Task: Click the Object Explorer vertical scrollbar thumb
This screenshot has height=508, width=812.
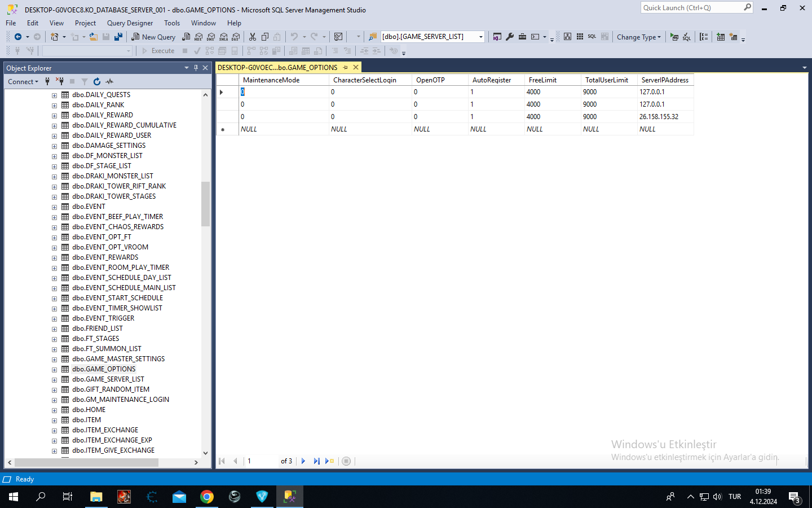Action: click(205, 204)
